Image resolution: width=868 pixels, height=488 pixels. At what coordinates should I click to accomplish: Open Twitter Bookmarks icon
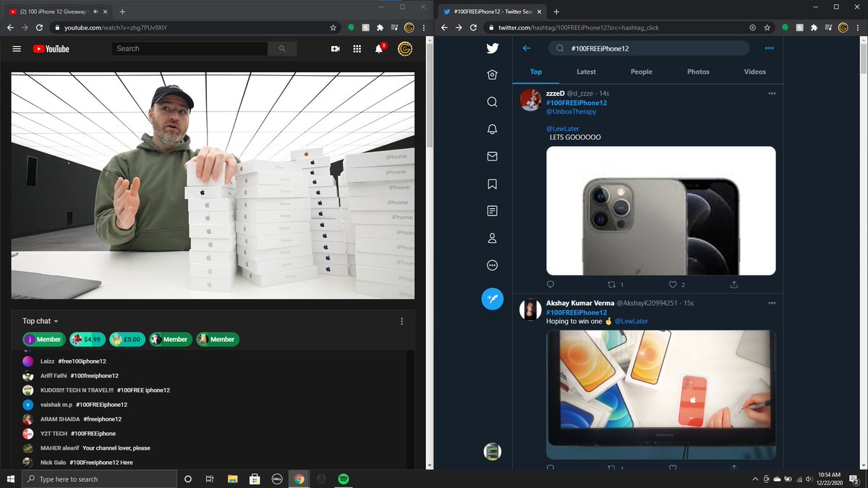(x=492, y=184)
